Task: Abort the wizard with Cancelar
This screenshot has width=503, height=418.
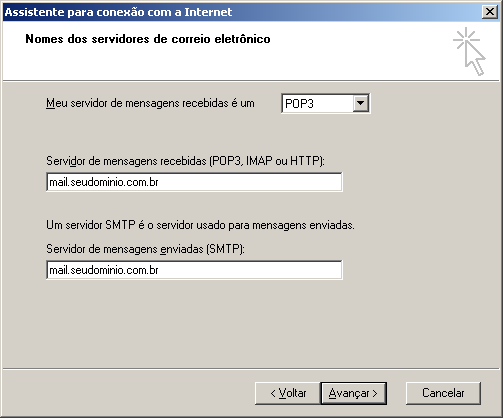Action: [443, 393]
